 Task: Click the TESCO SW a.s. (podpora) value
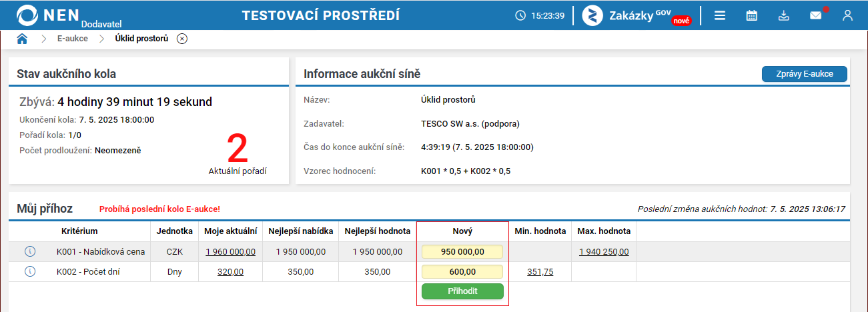470,123
